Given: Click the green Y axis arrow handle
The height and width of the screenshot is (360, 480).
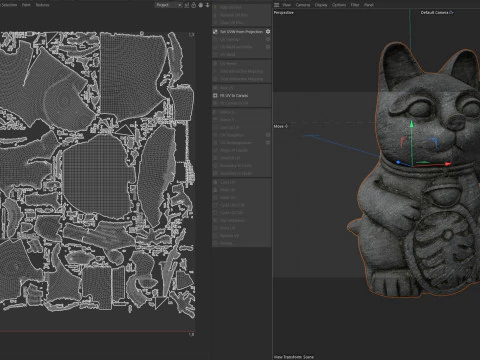Looking at the screenshot, I should [412, 124].
